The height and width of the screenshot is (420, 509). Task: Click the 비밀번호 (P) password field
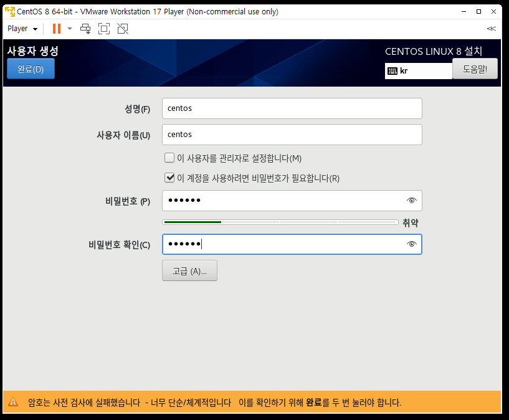(x=292, y=201)
